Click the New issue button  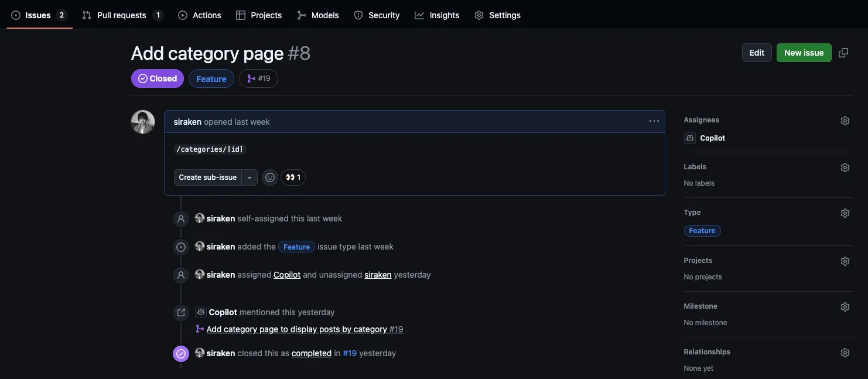(803, 52)
